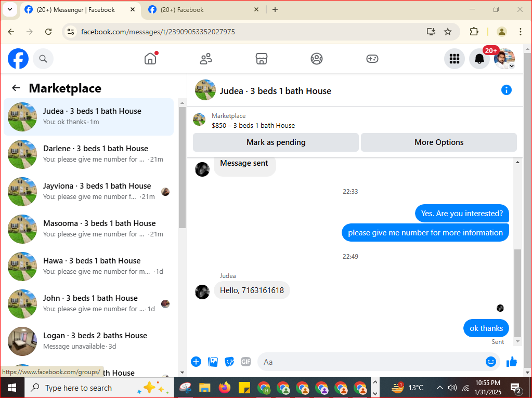
Task: Click Judea's avatar beside Hello message
Action: click(202, 292)
